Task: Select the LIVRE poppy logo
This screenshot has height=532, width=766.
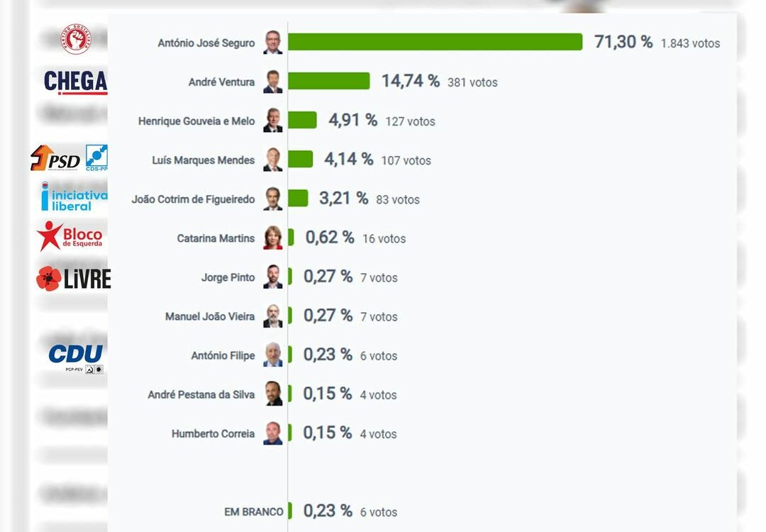Action: (x=73, y=279)
